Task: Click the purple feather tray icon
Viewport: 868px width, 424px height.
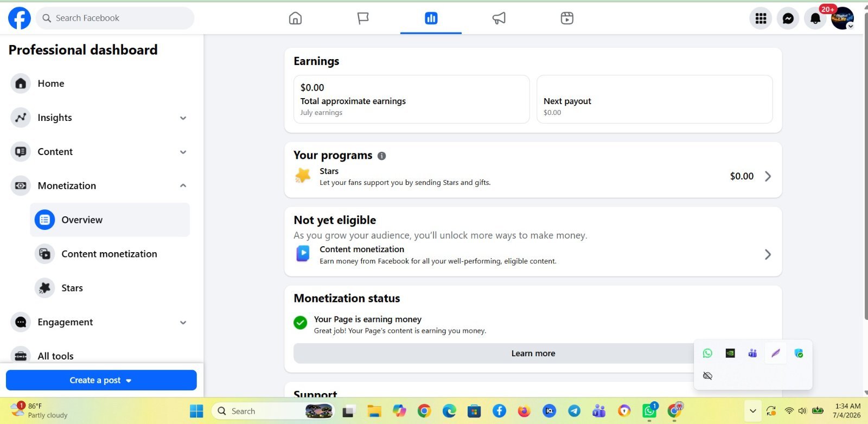Action: tap(776, 354)
